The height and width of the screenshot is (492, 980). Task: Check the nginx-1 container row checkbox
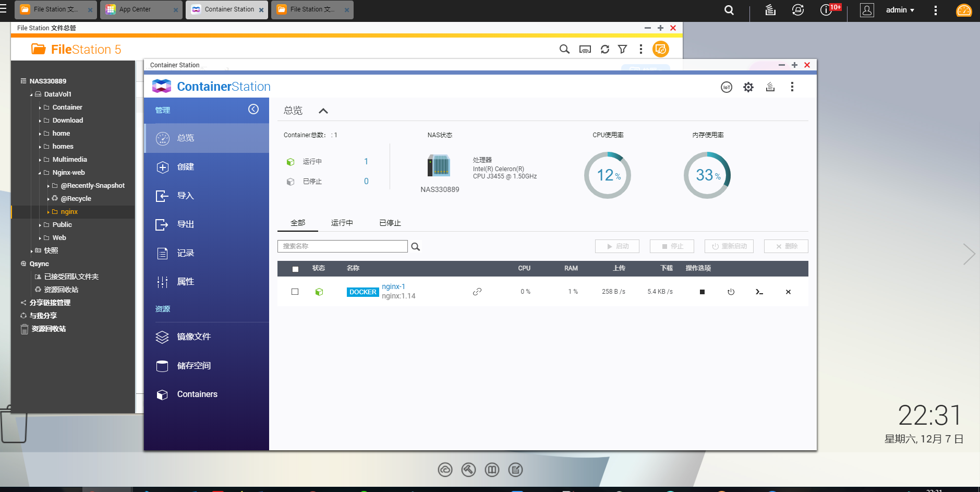tap(295, 292)
